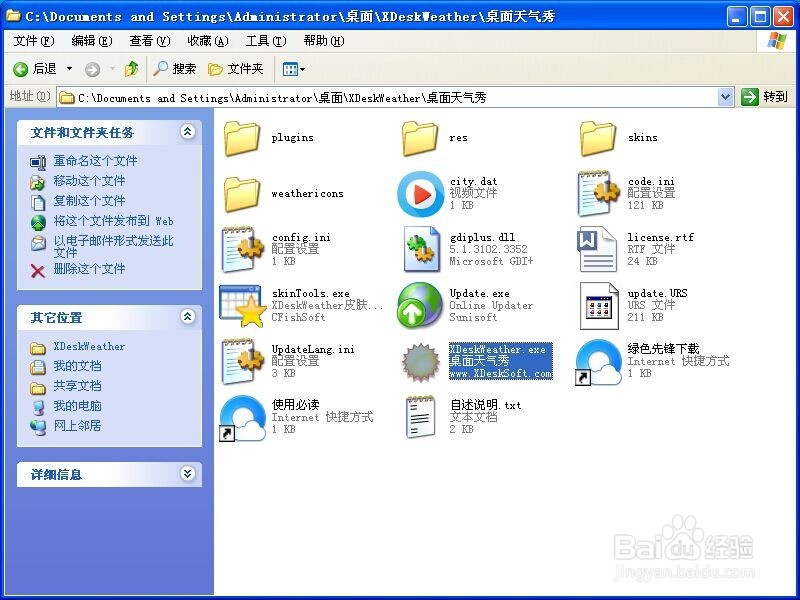This screenshot has width=800, height=600.
Task: Select the license.rtf document icon
Action: point(597,249)
